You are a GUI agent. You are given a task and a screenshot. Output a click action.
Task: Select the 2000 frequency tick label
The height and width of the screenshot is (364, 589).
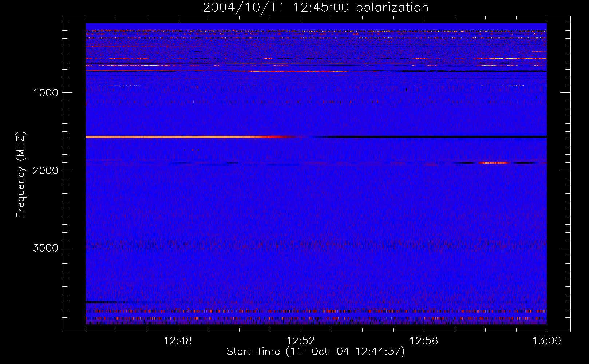coord(46,170)
